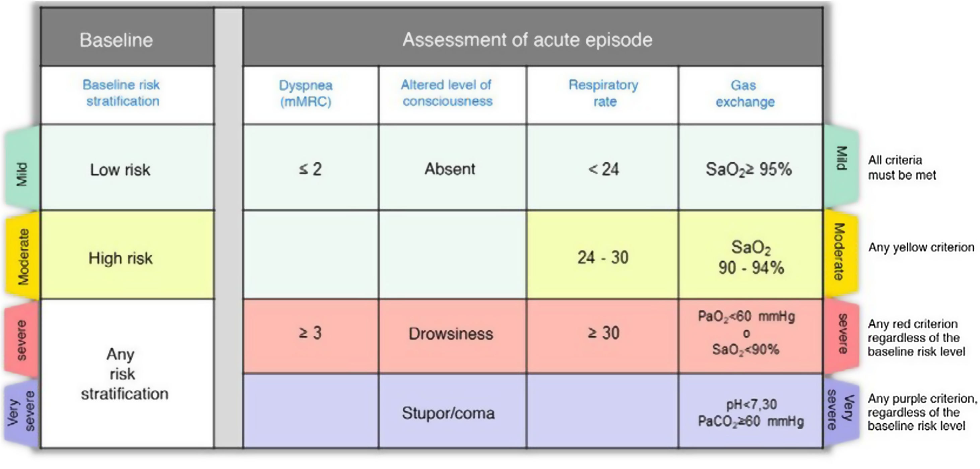Screen dimensions: 980x469
Task: Click the SaO2 90 - 94% cell
Action: click(750, 258)
